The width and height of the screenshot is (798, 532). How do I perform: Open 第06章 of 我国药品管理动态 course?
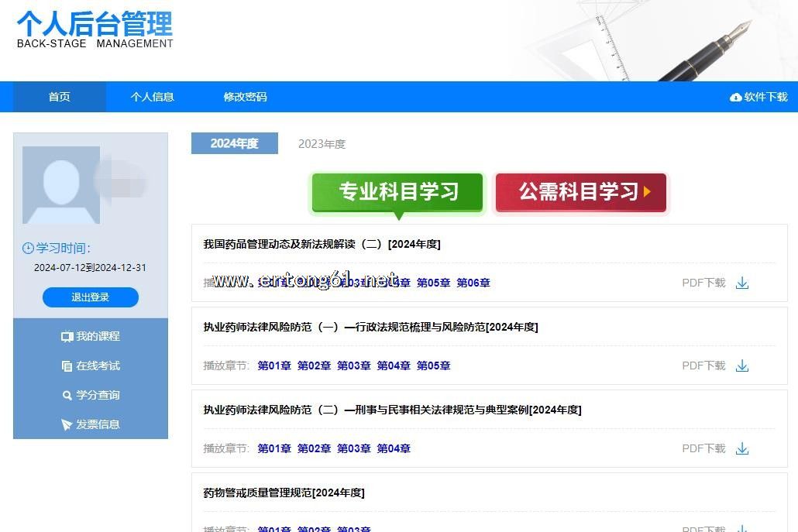coord(473,283)
